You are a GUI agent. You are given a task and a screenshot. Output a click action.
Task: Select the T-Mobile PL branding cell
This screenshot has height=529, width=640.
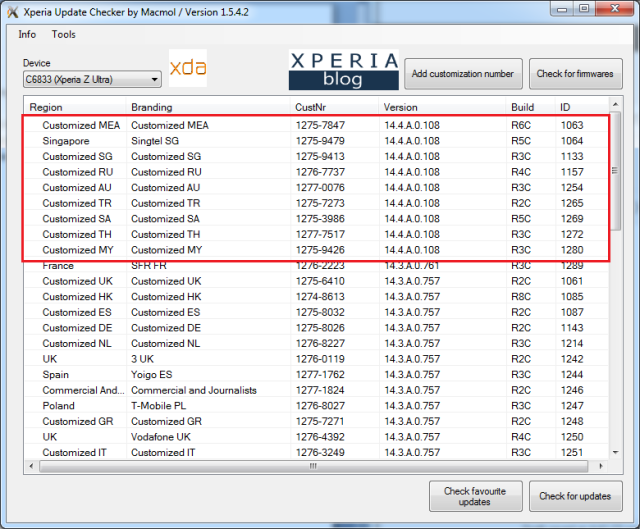[x=158, y=406]
